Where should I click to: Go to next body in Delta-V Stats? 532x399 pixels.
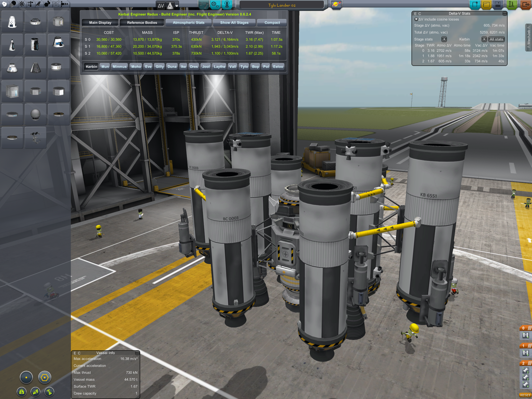pos(484,39)
